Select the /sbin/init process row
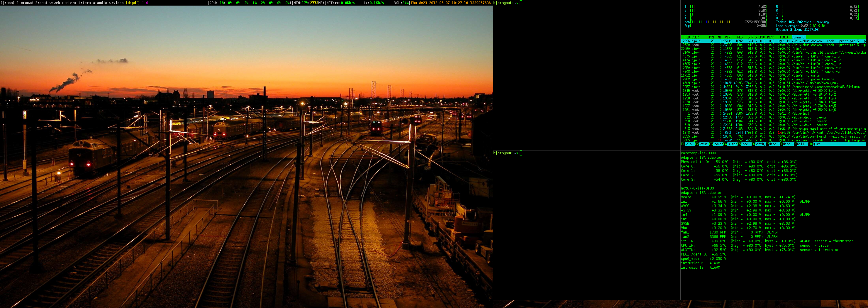Viewport: 868px width, 308px height. [x=773, y=114]
